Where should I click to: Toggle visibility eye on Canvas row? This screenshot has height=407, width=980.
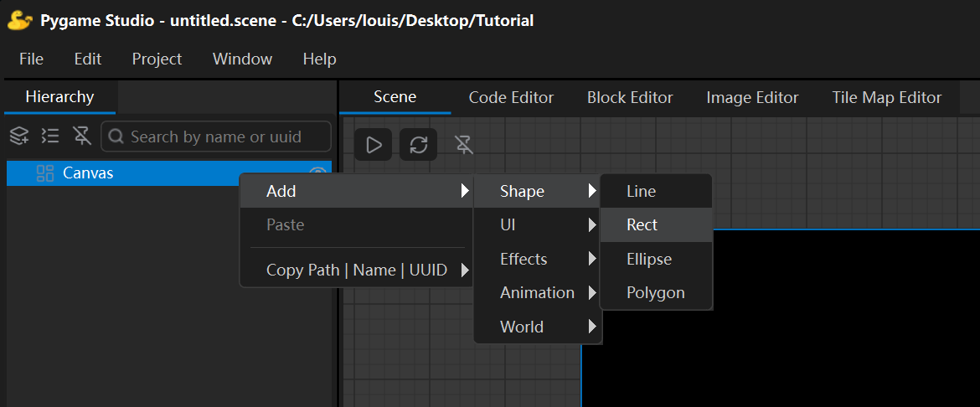click(318, 173)
